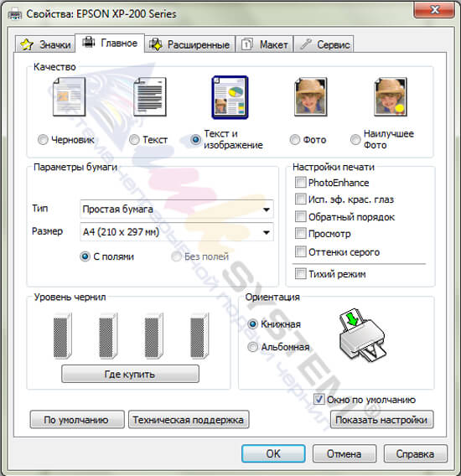The width and height of the screenshot is (461, 476).
Task: Click the second ink level cartridge bar
Action: pos(108,336)
